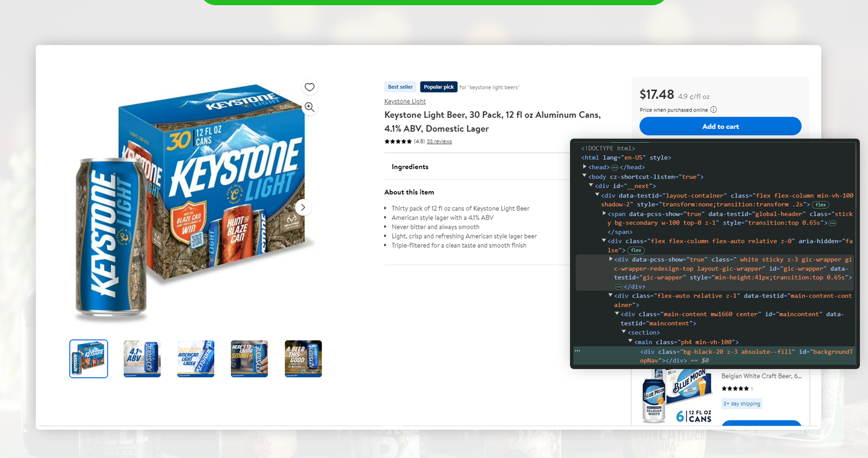Click the flex badge after aria-hidden div

click(x=636, y=250)
